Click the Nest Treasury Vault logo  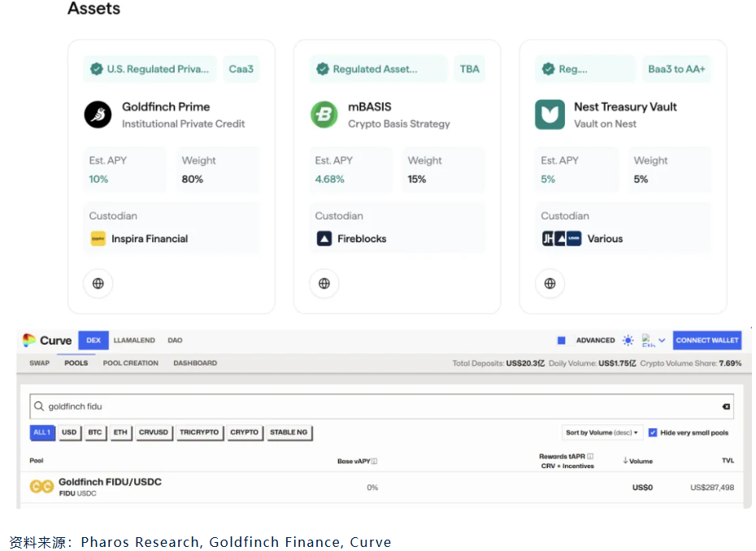(550, 115)
